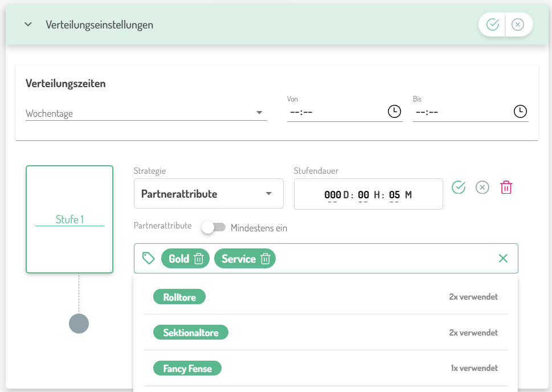Delete Stufe 1 with red trash icon
This screenshot has width=552, height=392.
point(506,187)
